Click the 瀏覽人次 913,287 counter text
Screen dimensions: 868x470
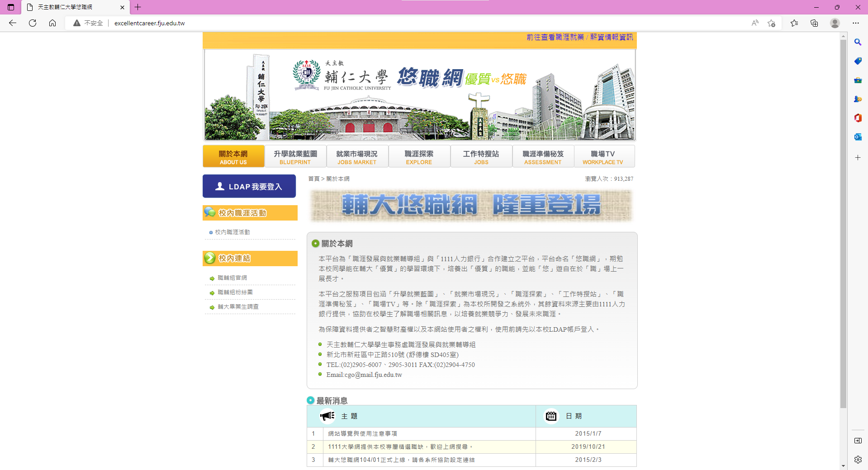click(x=609, y=179)
